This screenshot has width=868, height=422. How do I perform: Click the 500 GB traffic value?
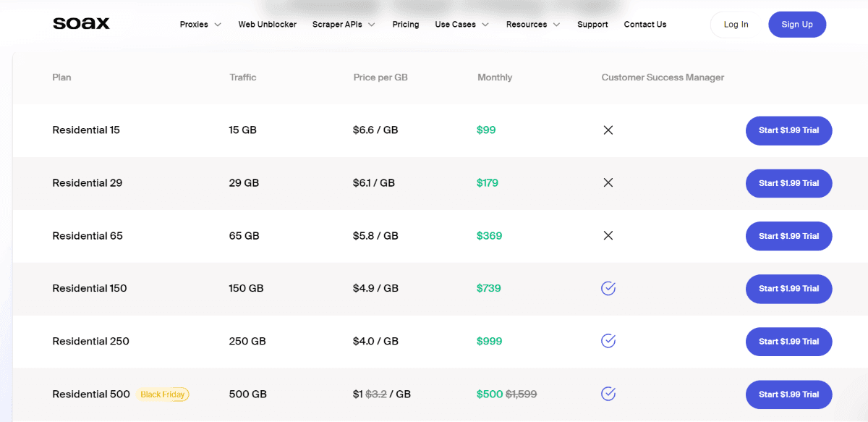(x=247, y=394)
